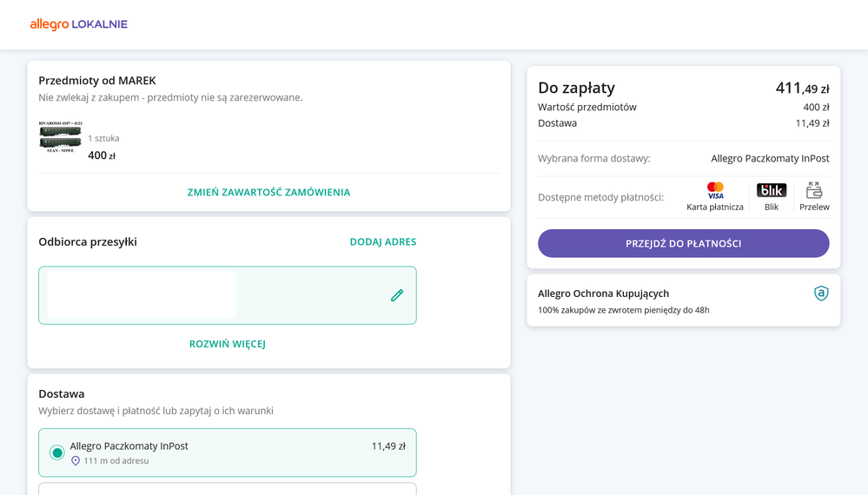Click the location pin near 111 m
This screenshot has height=495, width=868.
pyautogui.click(x=76, y=461)
